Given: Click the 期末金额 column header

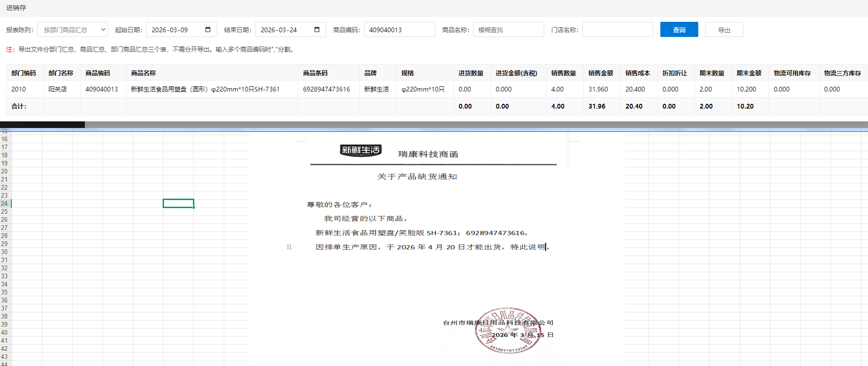Looking at the screenshot, I should pyautogui.click(x=749, y=73).
